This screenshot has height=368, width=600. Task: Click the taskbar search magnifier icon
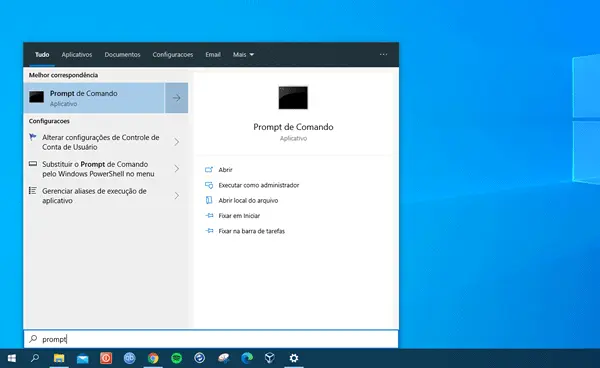pyautogui.click(x=35, y=358)
